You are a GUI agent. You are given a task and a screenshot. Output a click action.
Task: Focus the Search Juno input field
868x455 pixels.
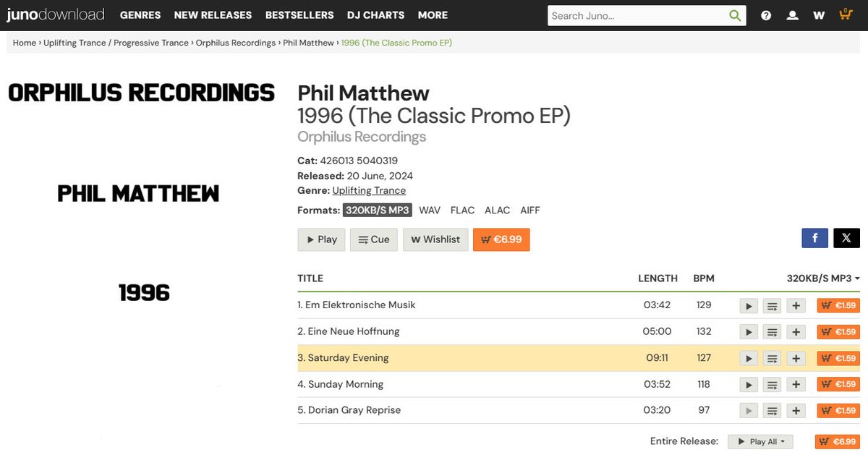pos(637,15)
